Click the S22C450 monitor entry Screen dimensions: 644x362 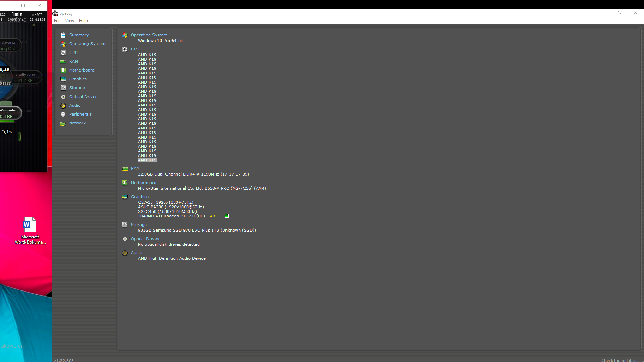[x=167, y=211]
